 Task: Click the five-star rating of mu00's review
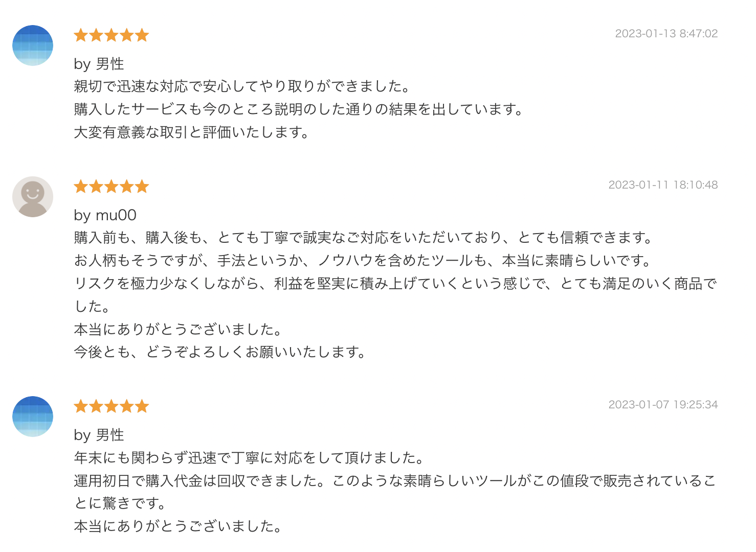[x=111, y=187]
